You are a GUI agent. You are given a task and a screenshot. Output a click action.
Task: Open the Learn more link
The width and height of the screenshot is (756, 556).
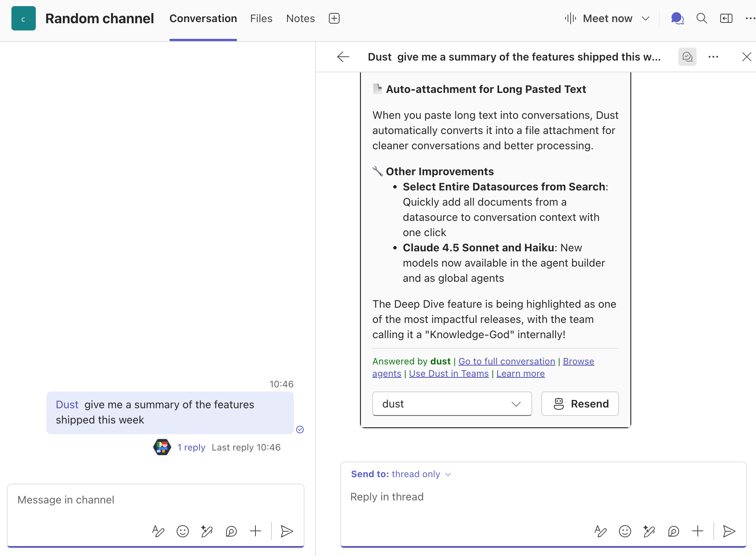(520, 374)
